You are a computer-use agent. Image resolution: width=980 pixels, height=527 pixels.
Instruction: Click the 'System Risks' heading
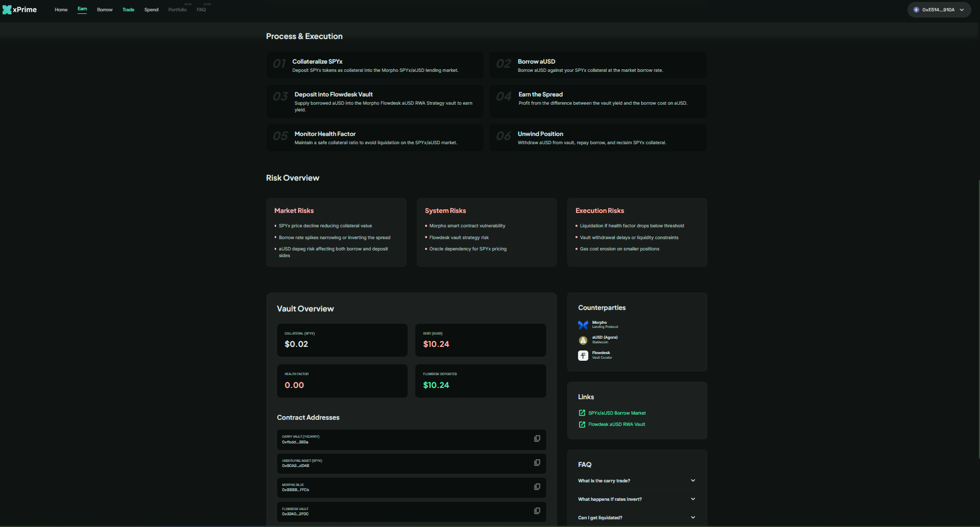(446, 211)
